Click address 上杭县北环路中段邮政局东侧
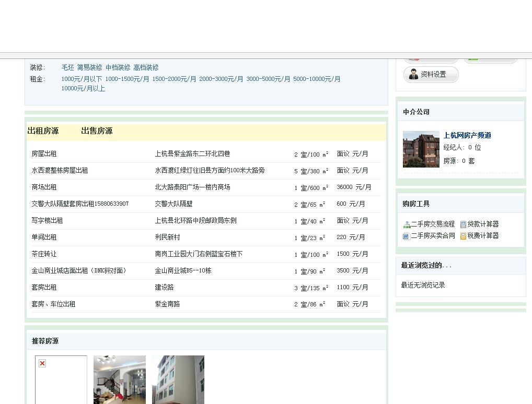Image resolution: width=532 pixels, height=404 pixels. pyautogui.click(x=195, y=220)
